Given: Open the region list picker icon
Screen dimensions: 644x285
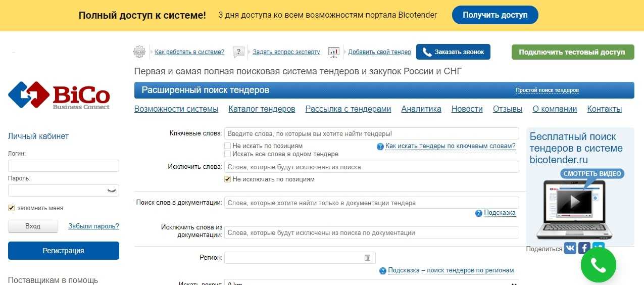Looking at the screenshot, I should click(368, 258).
